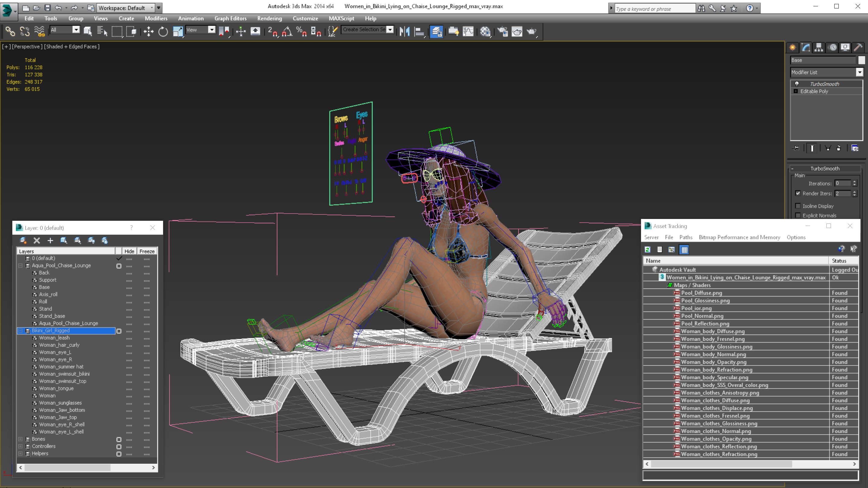This screenshot has height=488, width=868.
Task: Toggle Aqua_Pool_Chaise_Lounge layer current box
Action: click(x=119, y=266)
